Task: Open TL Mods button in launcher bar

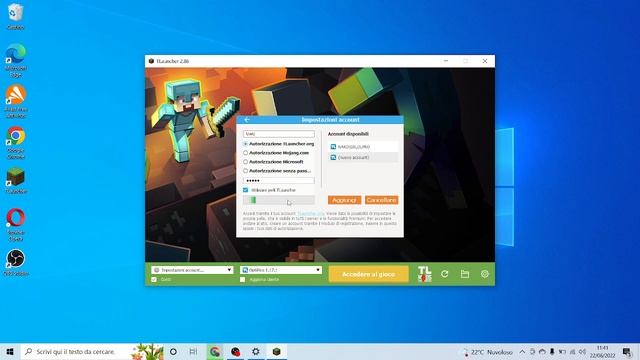Action: (x=424, y=274)
